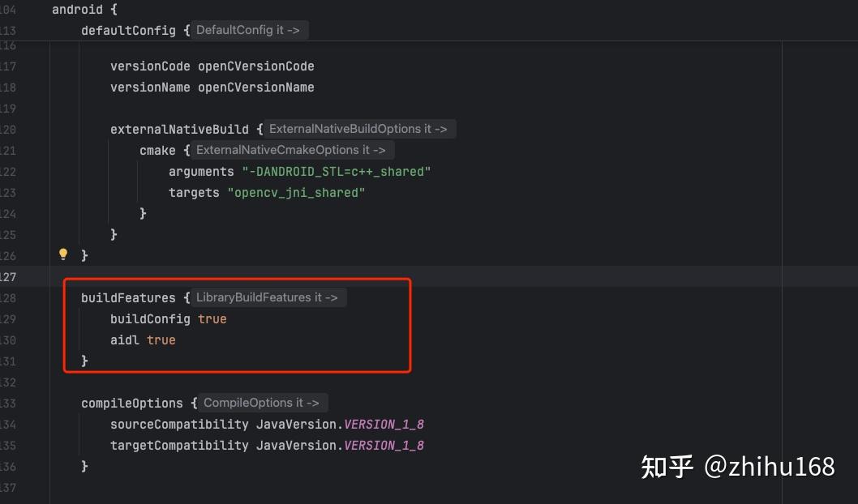Image resolution: width=858 pixels, height=504 pixels.
Task: Click the 'openCVersionCode' identifier
Action: pos(256,66)
